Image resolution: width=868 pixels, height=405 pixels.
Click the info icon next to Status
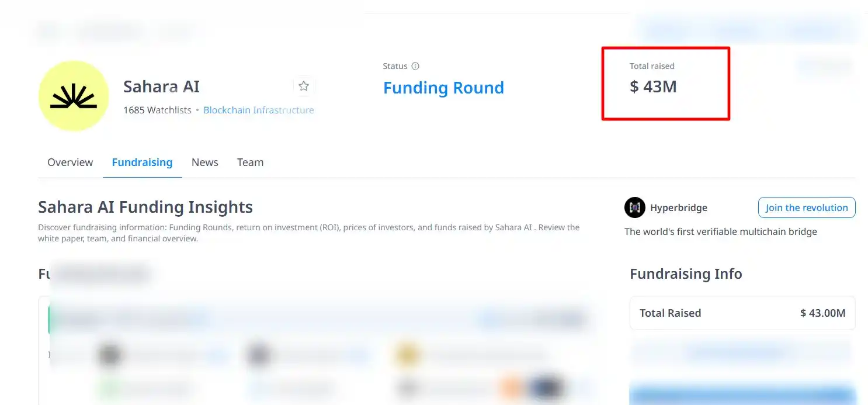(415, 66)
